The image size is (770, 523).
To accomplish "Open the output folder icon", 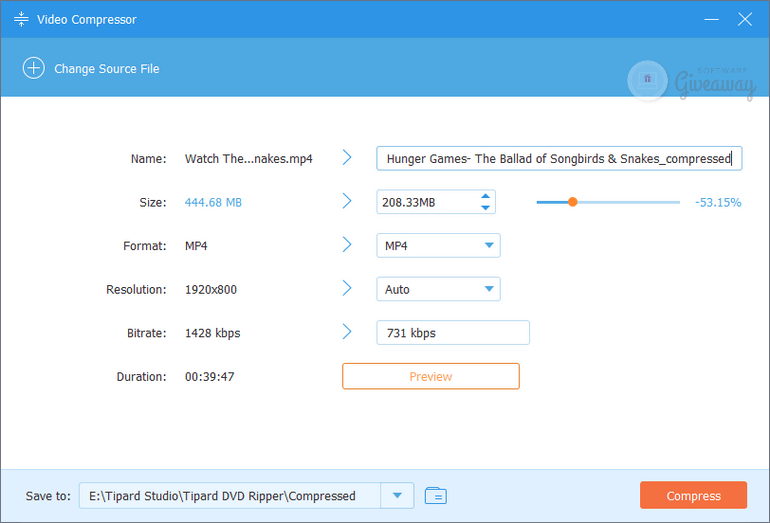I will pyautogui.click(x=436, y=495).
